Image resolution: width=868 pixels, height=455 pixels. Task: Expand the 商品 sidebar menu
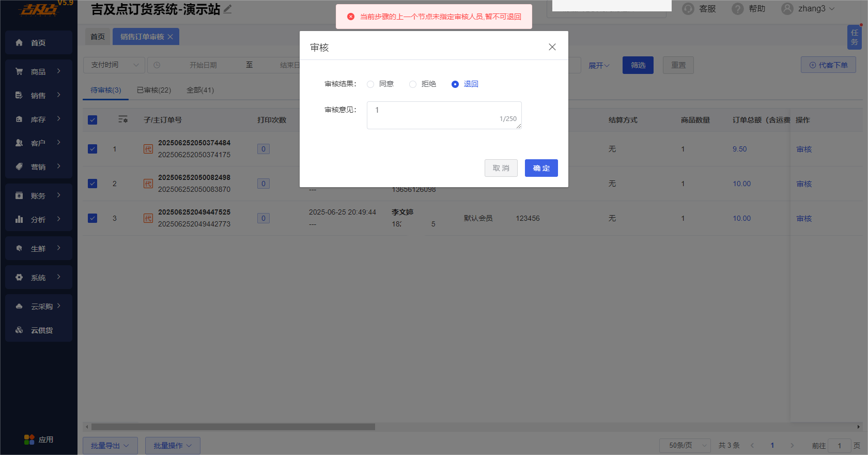[x=38, y=71]
